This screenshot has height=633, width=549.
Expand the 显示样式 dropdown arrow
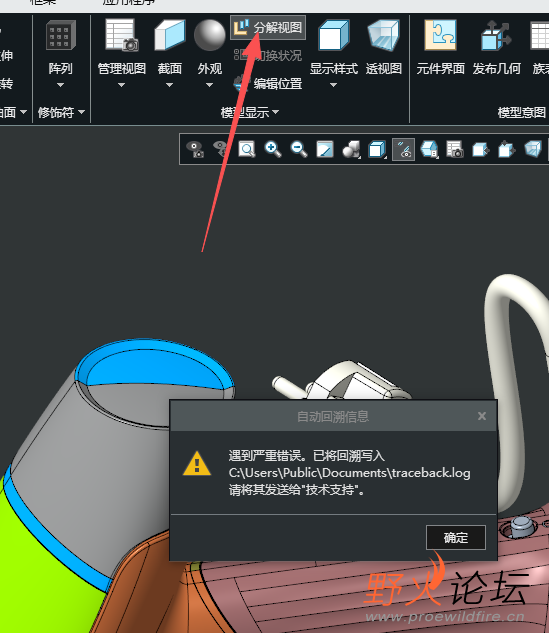333,85
